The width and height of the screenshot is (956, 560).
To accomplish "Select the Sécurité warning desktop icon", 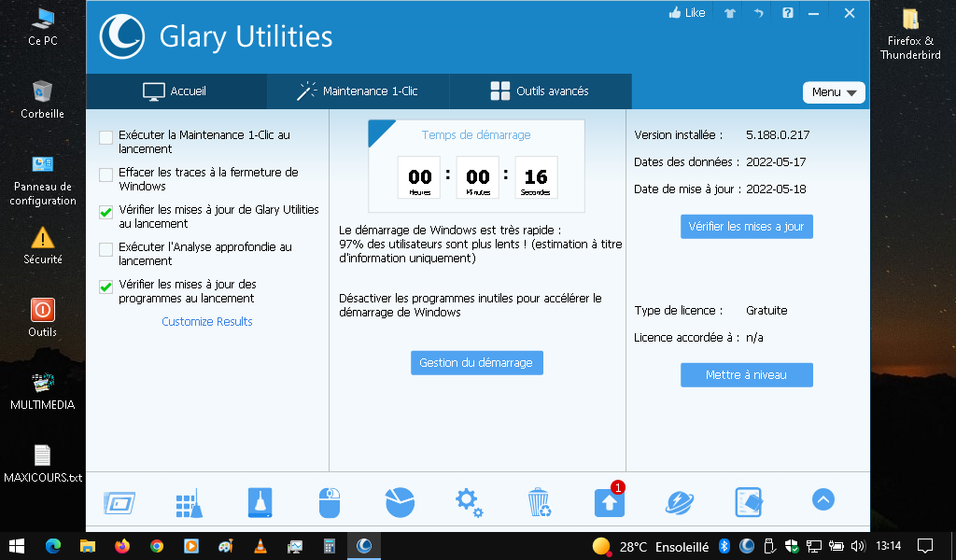I will (x=43, y=245).
